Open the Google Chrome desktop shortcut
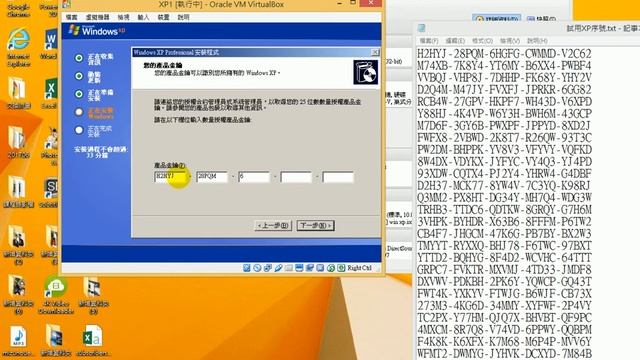 pyautogui.click(x=18, y=9)
